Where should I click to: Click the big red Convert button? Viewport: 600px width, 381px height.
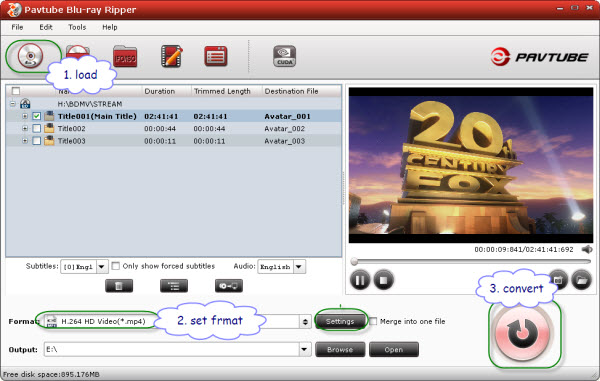pyautogui.click(x=522, y=333)
